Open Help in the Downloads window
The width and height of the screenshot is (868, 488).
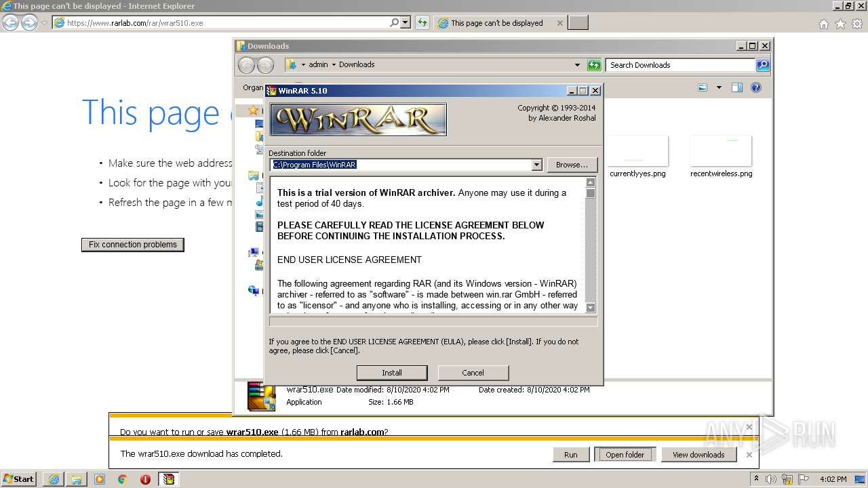point(756,87)
